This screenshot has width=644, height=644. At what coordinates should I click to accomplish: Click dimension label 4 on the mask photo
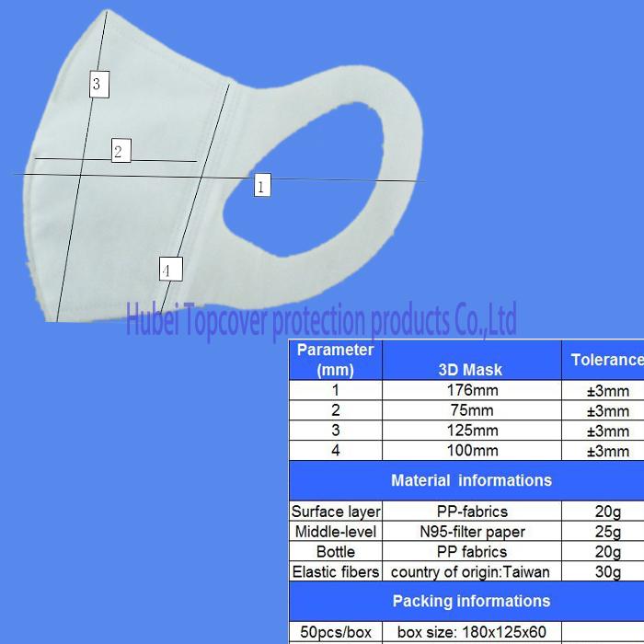(170, 269)
